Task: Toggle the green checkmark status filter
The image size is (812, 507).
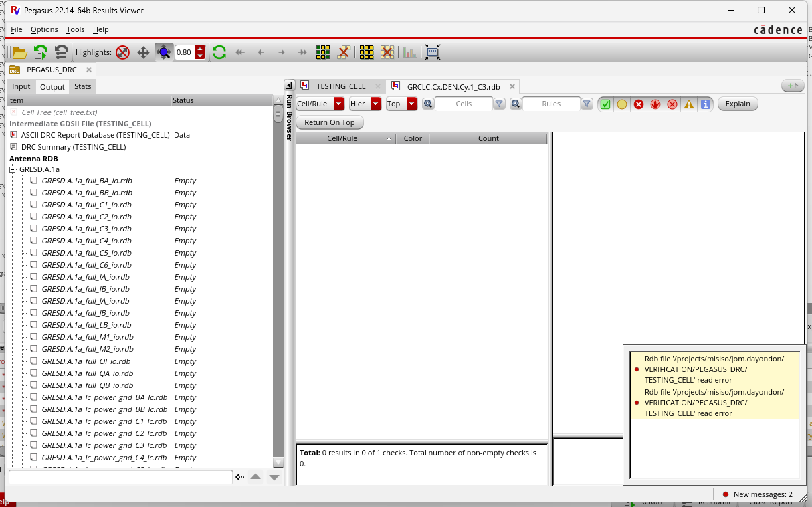Action: [605, 104]
